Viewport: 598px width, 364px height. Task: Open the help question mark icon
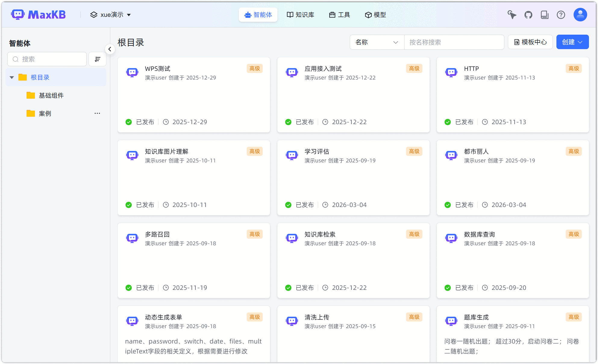click(561, 15)
